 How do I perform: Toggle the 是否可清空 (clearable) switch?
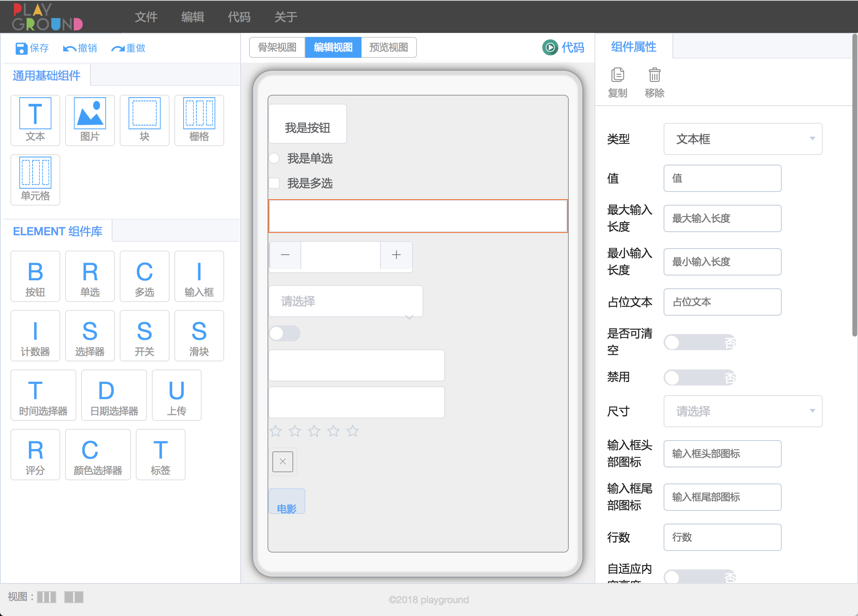(699, 343)
